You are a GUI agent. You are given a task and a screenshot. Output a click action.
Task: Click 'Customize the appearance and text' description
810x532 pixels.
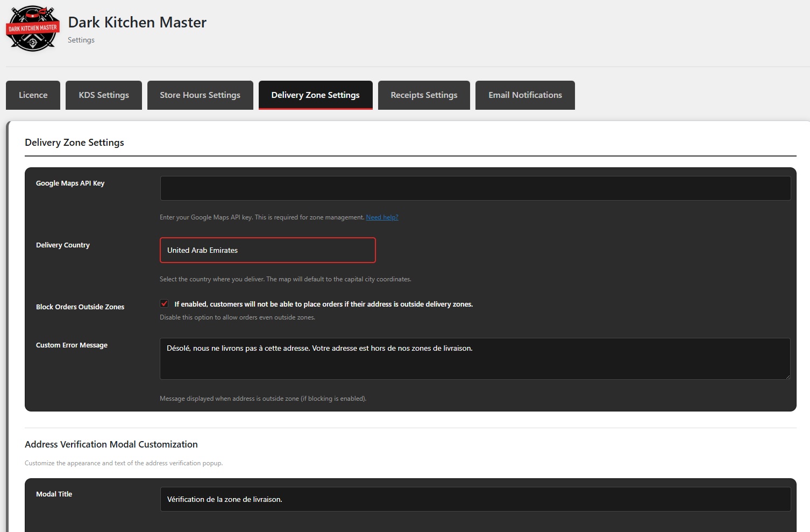point(124,463)
